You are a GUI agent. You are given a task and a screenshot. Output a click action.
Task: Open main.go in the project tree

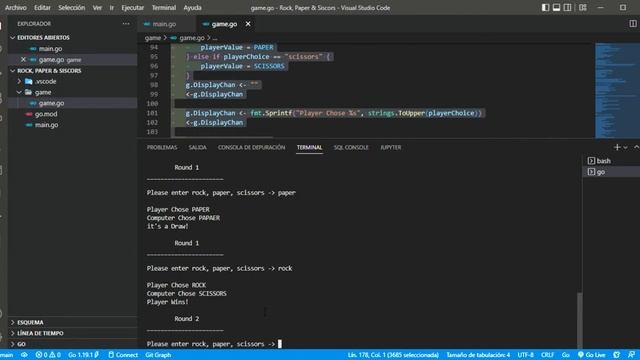(73, 125)
